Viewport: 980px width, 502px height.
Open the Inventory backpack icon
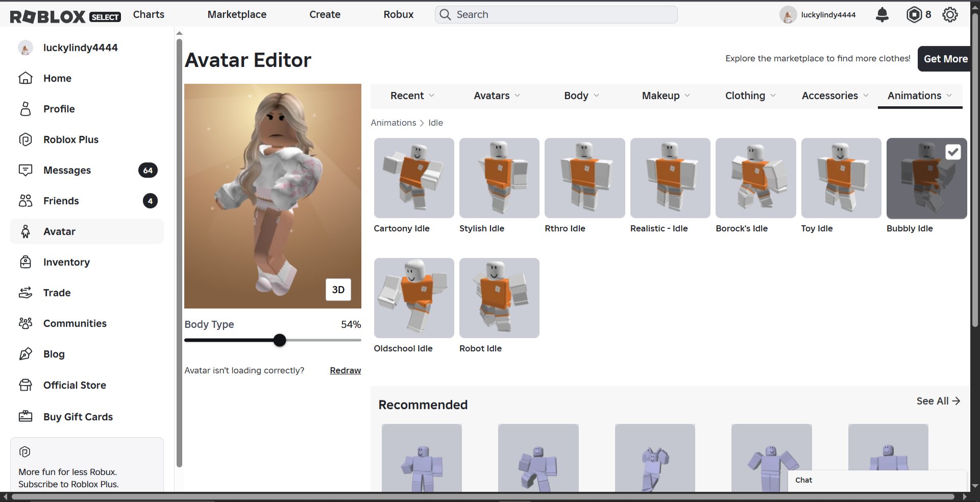[26, 262]
